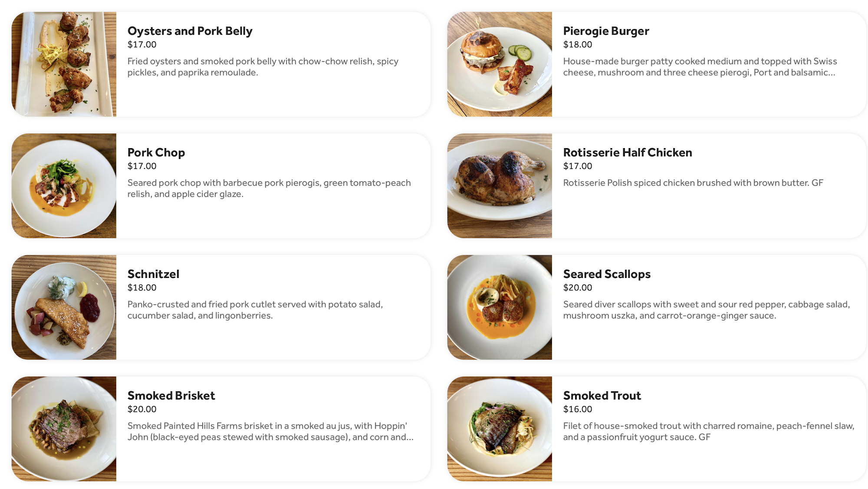Open the Smoked Trout item title
The image size is (868, 489).
[602, 396]
